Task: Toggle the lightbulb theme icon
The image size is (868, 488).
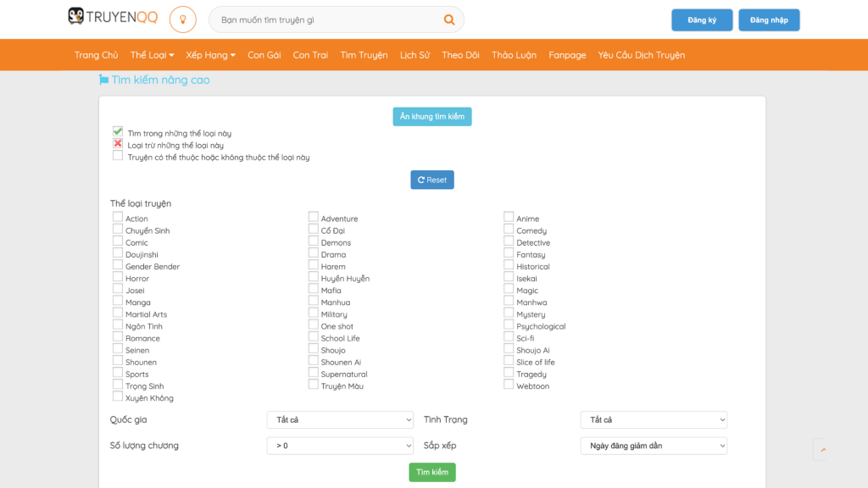Action: pos(182,19)
